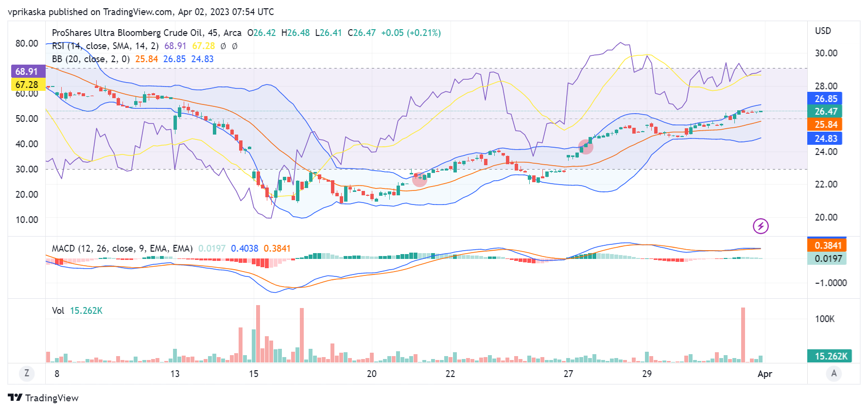Click the purple lightning bolt icon
Image resolution: width=868 pixels, height=411 pixels.
pos(761,226)
